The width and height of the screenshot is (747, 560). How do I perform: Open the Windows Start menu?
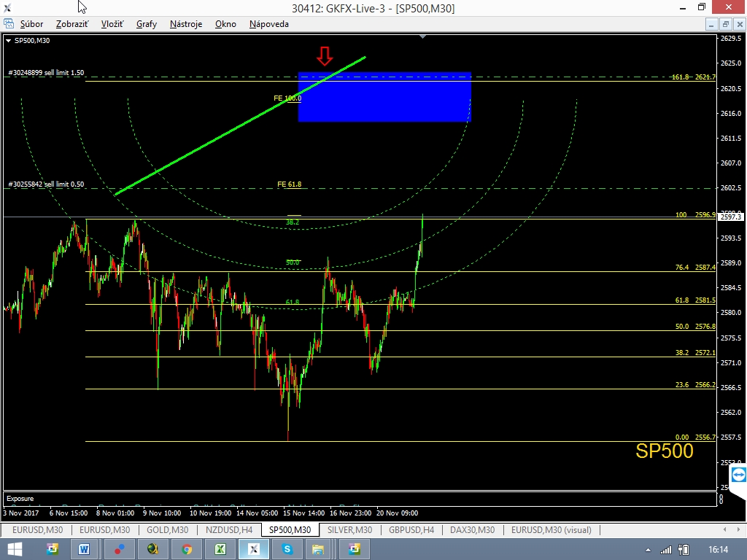(15, 549)
